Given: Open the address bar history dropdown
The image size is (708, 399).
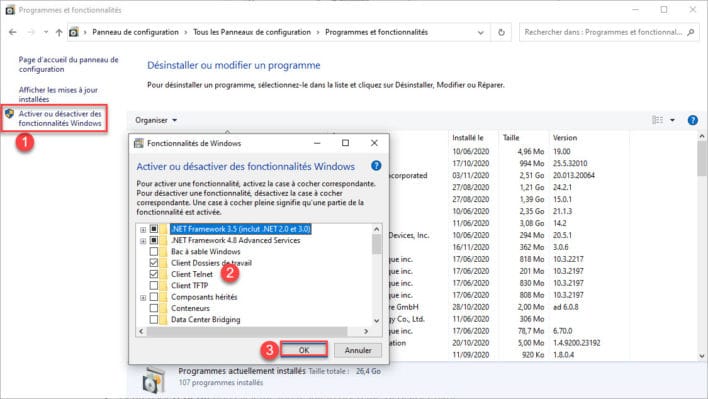Looking at the screenshot, I should pos(480,32).
